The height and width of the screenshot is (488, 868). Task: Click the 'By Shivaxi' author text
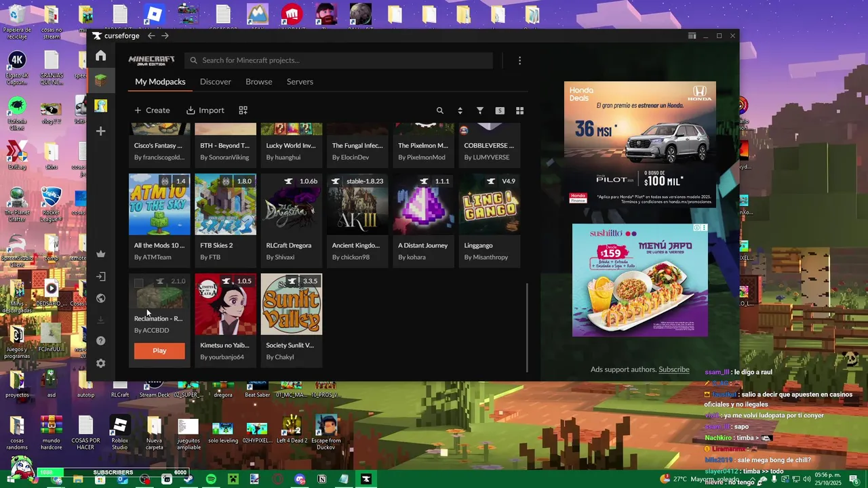281,258
